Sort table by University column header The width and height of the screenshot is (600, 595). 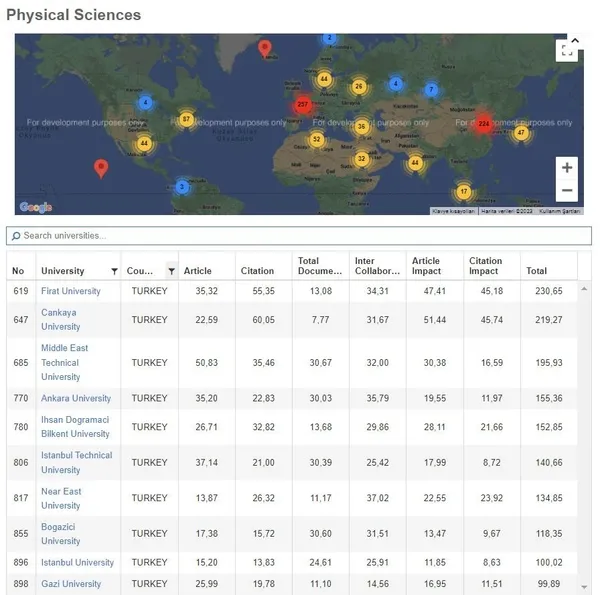pyautogui.click(x=63, y=271)
